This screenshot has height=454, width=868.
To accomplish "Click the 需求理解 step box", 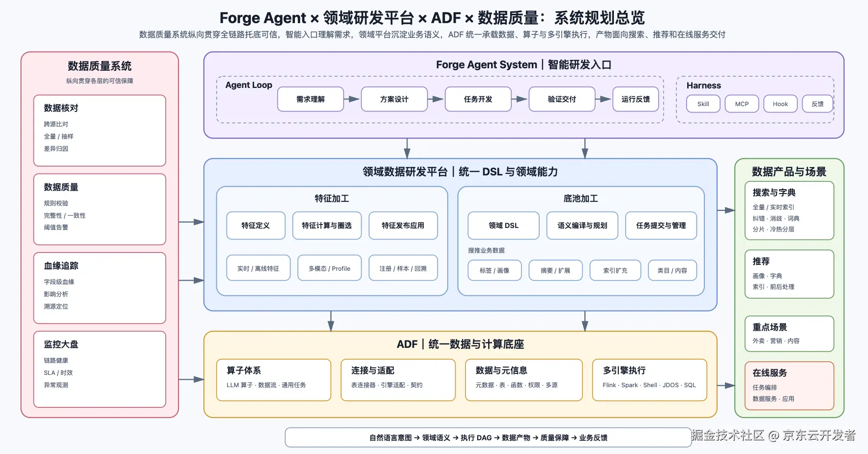I will coord(311,99).
